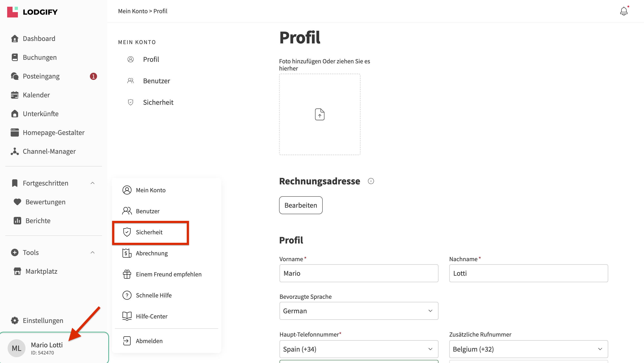Image resolution: width=644 pixels, height=363 pixels.
Task: Click the notification bell icon
Action: [623, 11]
